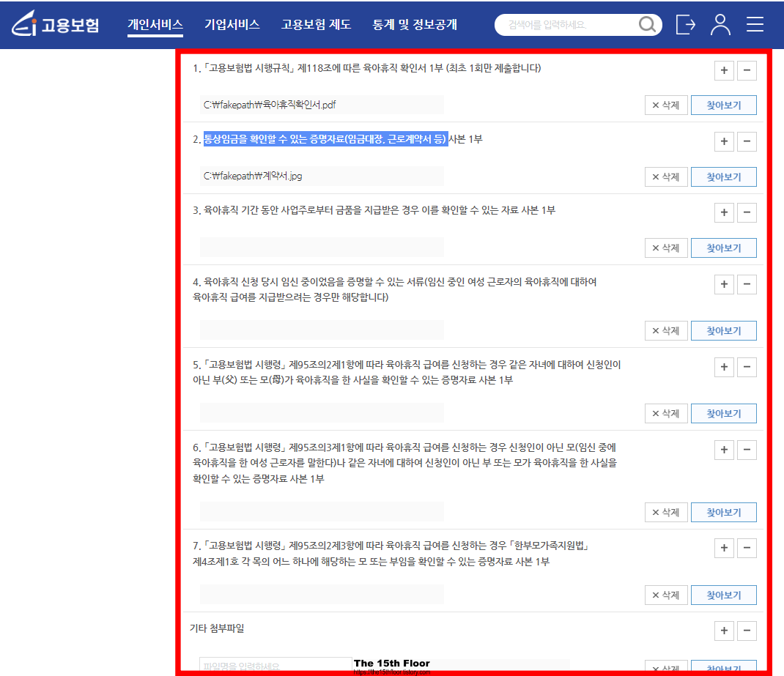784x676 pixels.
Task: Delete the attached 육아휴직확인서.pdf file
Action: click(666, 105)
